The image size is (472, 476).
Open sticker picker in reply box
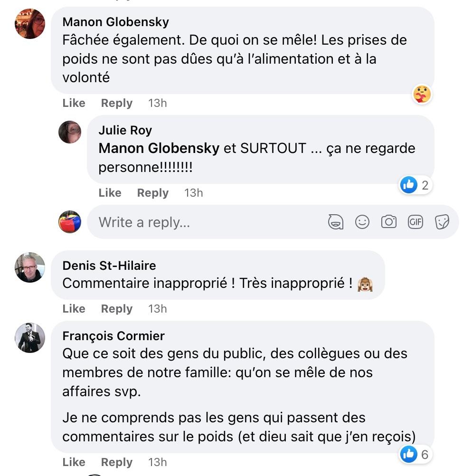point(442,222)
